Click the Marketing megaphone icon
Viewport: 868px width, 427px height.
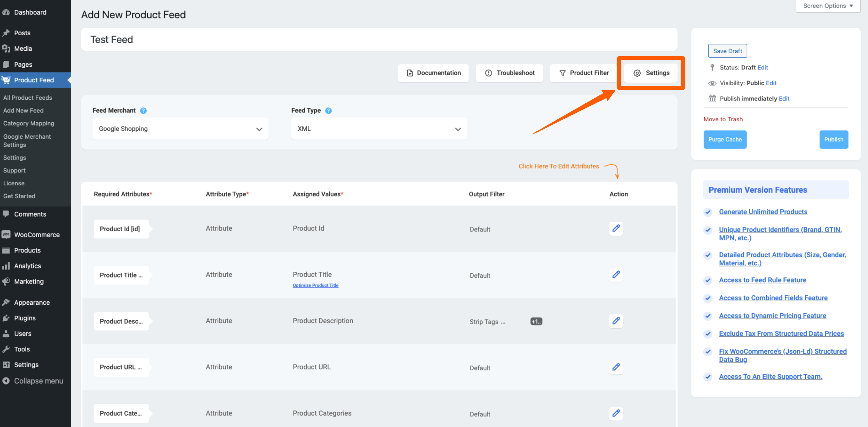click(x=6, y=281)
